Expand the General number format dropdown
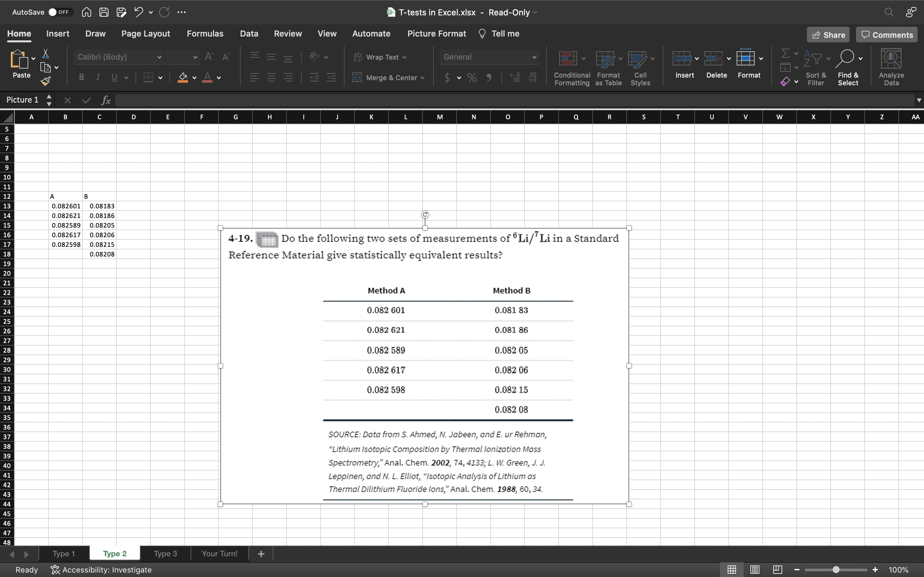This screenshot has height=577, width=924. 534,57
